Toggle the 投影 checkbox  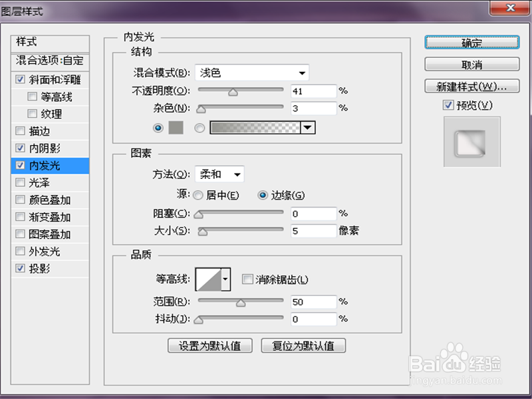tap(21, 269)
